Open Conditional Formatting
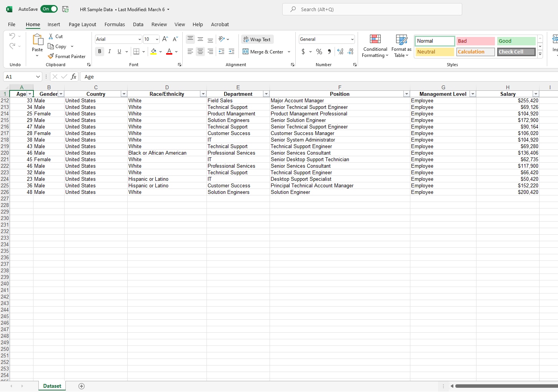The width and height of the screenshot is (558, 392). (375, 46)
